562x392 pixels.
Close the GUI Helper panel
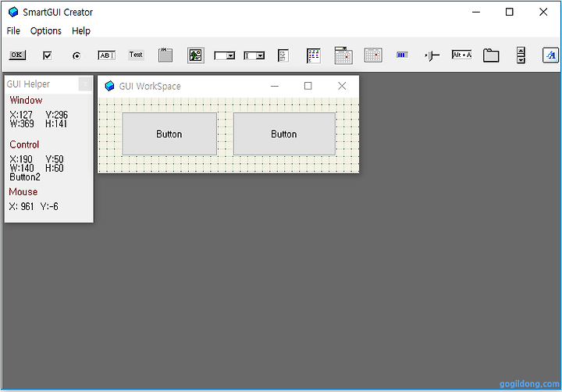(85, 84)
